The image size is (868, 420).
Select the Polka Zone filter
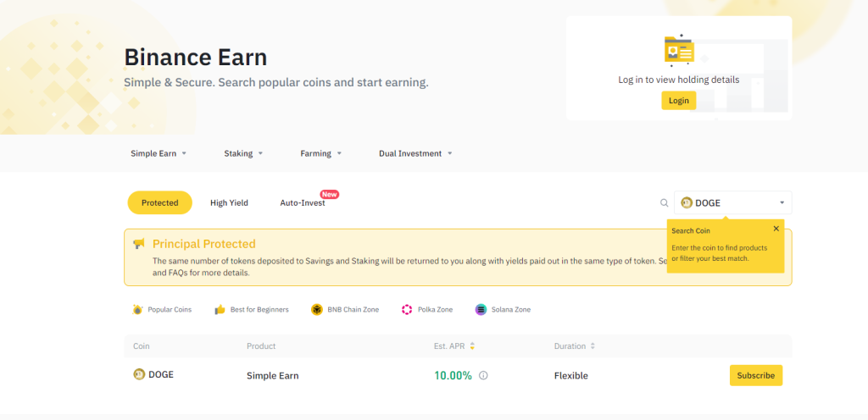tap(427, 309)
